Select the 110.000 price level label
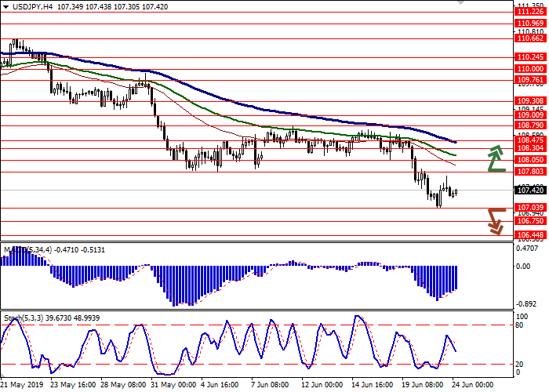 click(530, 69)
